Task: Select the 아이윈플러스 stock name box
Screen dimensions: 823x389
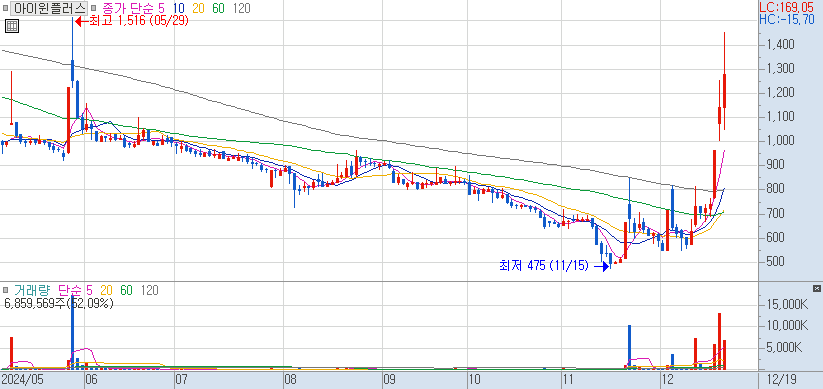Action: click(50, 8)
